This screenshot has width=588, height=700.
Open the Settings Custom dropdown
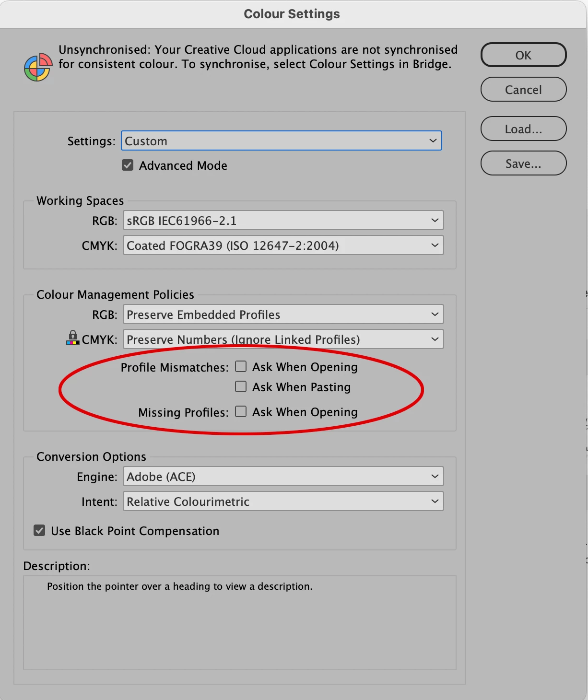[x=282, y=141]
